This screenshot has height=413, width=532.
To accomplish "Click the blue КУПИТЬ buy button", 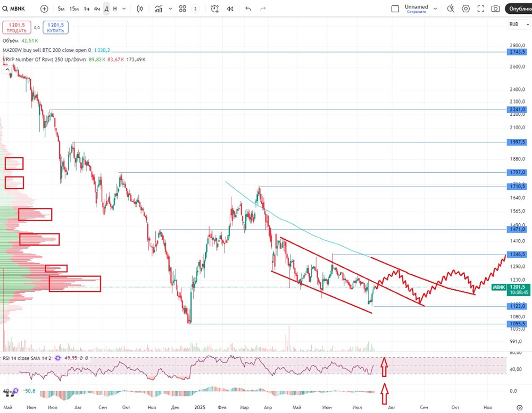I will (x=55, y=28).
